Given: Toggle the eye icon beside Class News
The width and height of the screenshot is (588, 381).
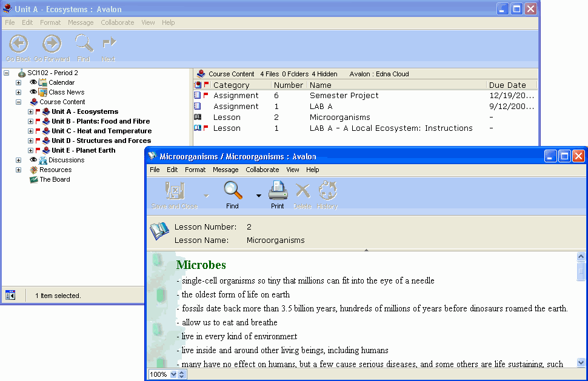Looking at the screenshot, I should tap(33, 92).
